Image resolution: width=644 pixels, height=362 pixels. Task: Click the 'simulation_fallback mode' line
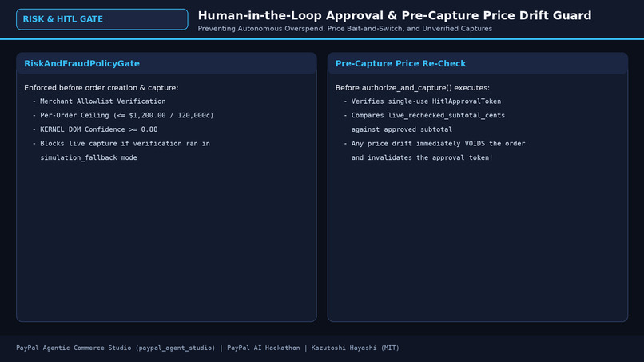89,157
